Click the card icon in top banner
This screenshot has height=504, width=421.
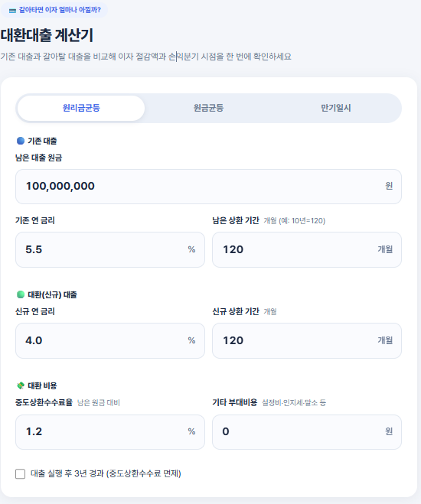(x=12, y=11)
